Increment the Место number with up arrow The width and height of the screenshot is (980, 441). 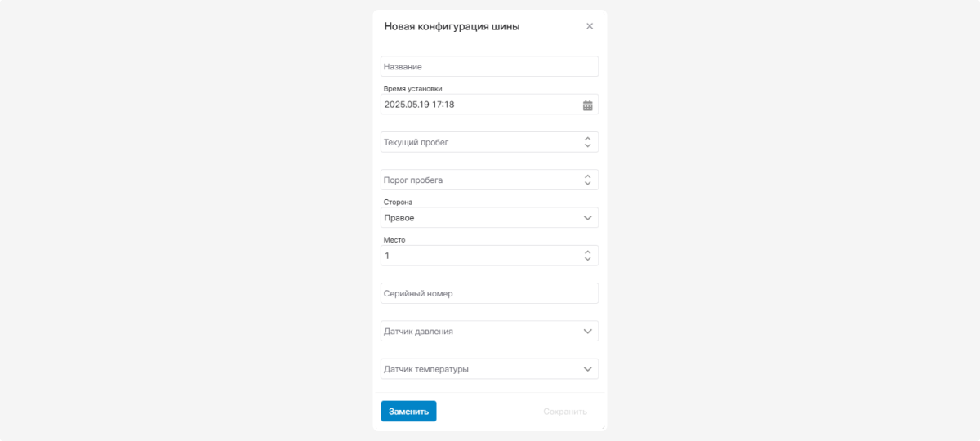click(x=587, y=252)
